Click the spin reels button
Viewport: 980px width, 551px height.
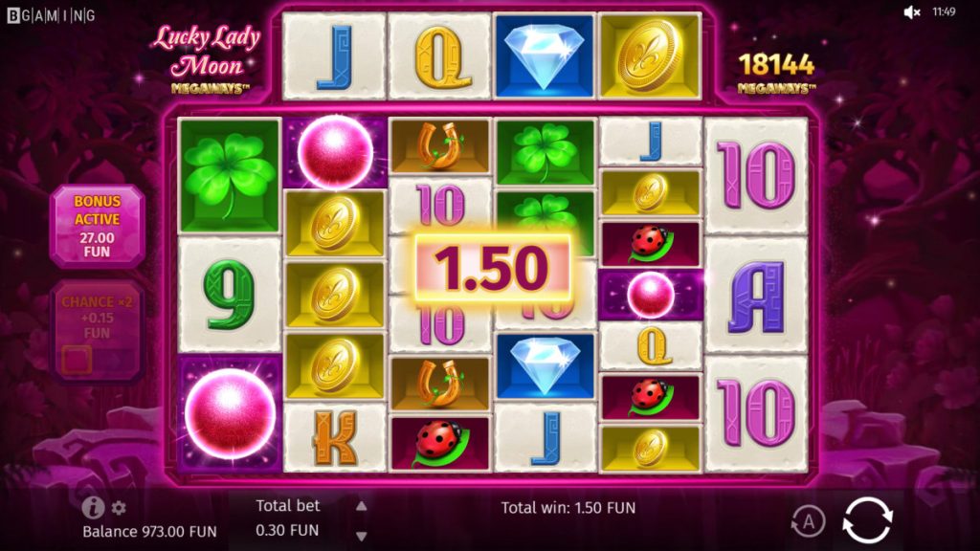[867, 519]
